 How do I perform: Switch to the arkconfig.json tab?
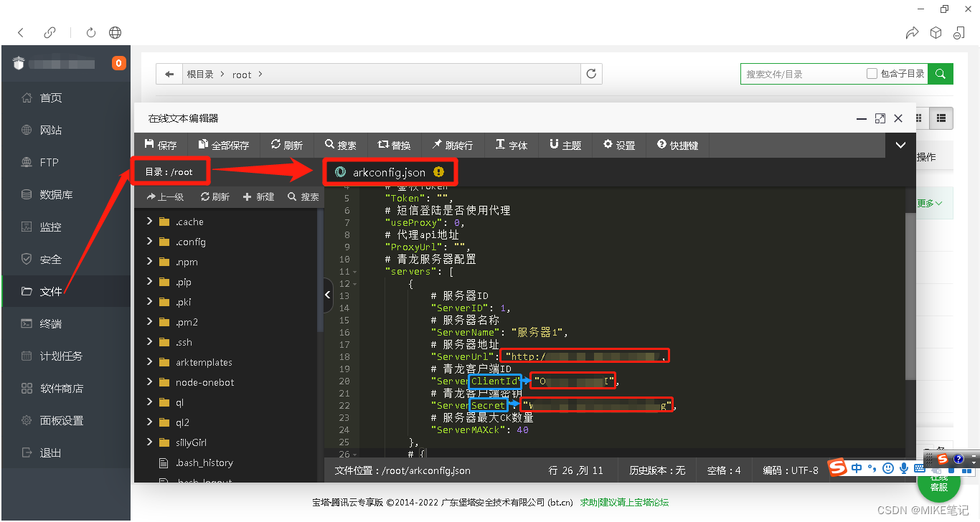390,171
